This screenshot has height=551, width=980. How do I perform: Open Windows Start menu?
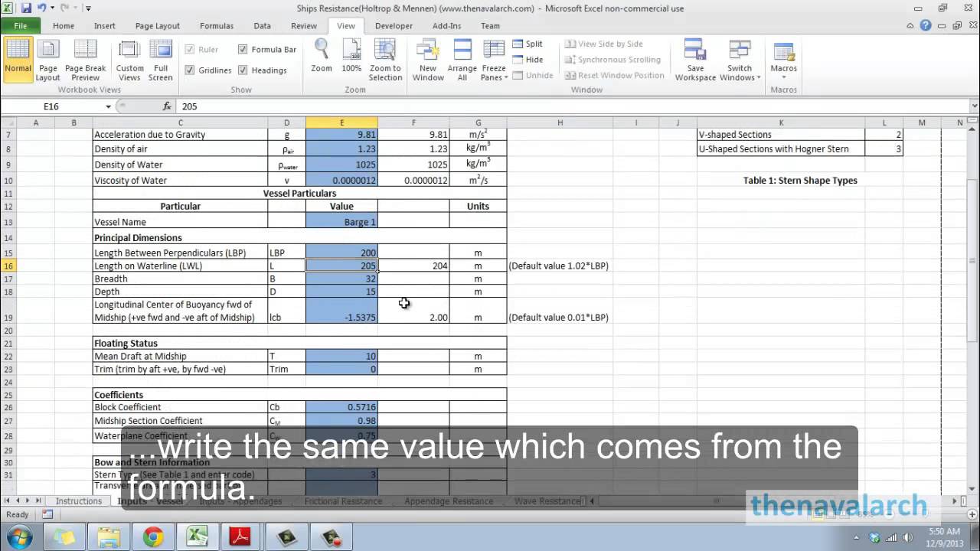coord(18,536)
